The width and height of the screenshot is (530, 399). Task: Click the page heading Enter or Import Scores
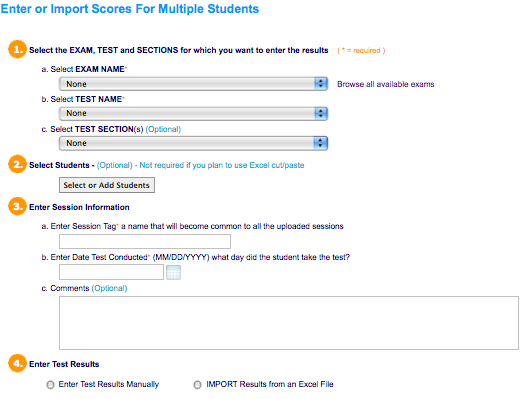130,9
